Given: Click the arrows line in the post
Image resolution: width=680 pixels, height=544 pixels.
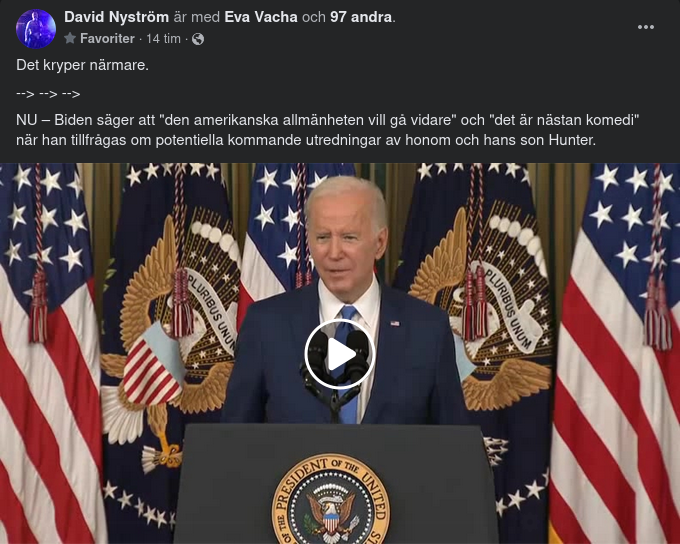Looking at the screenshot, I should pyautogui.click(x=48, y=94).
